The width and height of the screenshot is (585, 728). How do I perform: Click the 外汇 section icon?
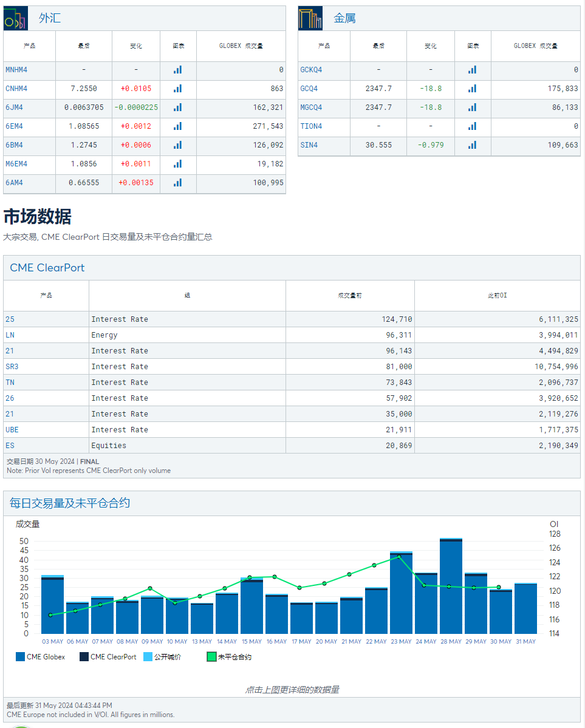(15, 18)
